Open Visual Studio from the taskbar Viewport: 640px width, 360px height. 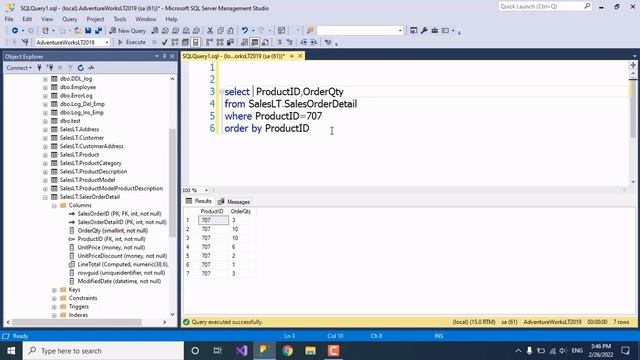[x=241, y=351]
